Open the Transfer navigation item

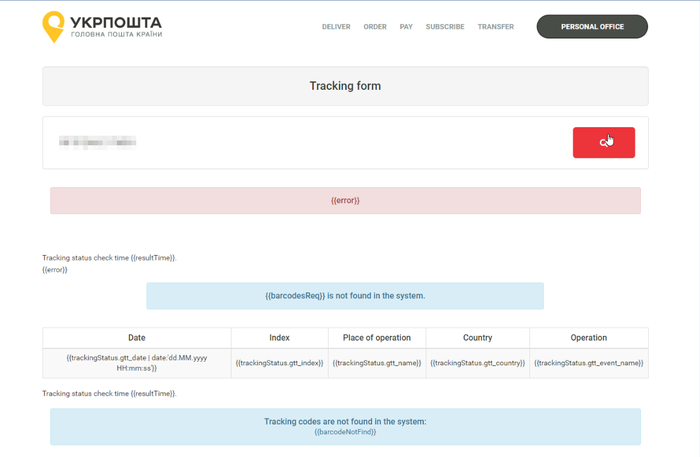[x=496, y=27]
